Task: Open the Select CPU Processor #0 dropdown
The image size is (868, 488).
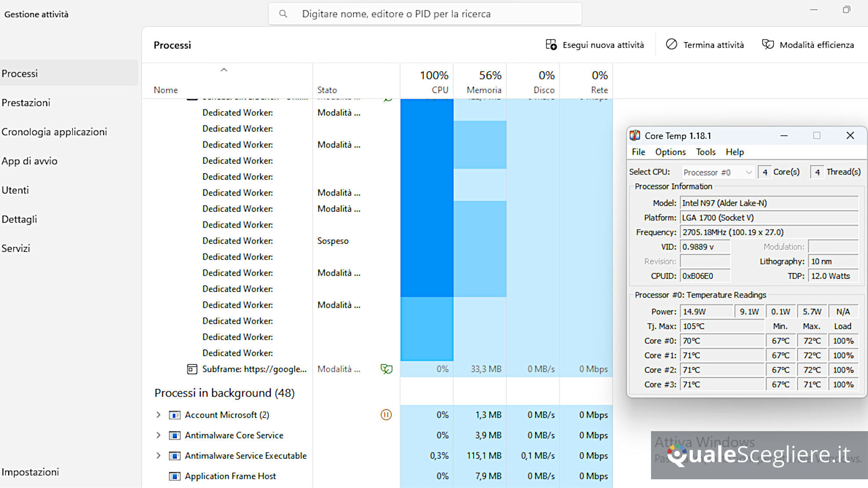Action: (x=717, y=172)
